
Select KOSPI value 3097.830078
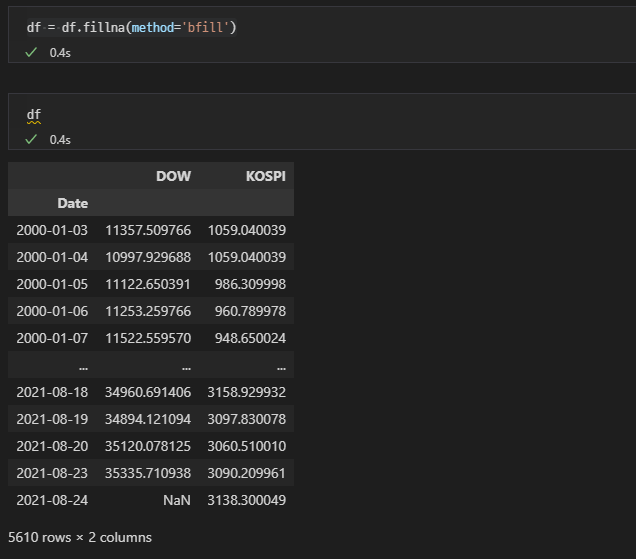[247, 419]
